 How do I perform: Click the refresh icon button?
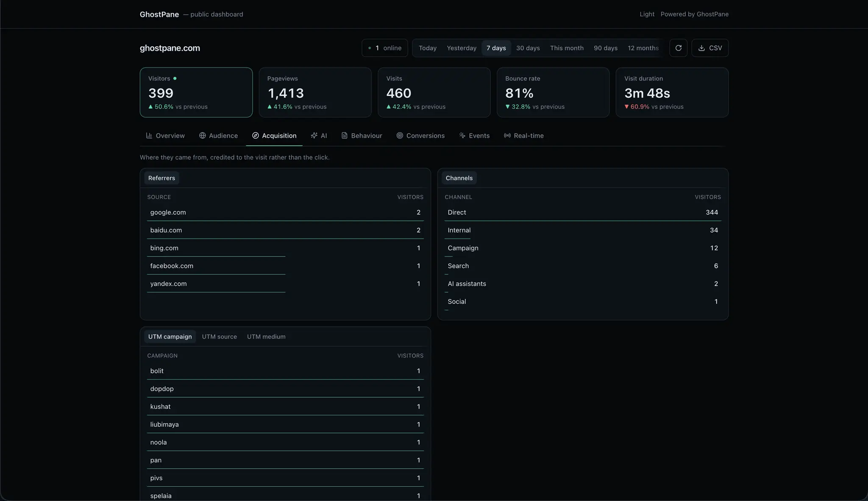point(678,48)
